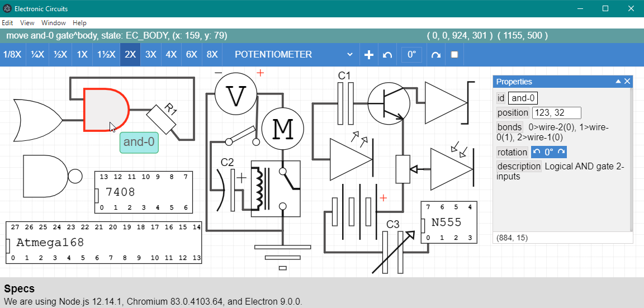Open the Window menu
The width and height of the screenshot is (644, 308).
click(54, 23)
